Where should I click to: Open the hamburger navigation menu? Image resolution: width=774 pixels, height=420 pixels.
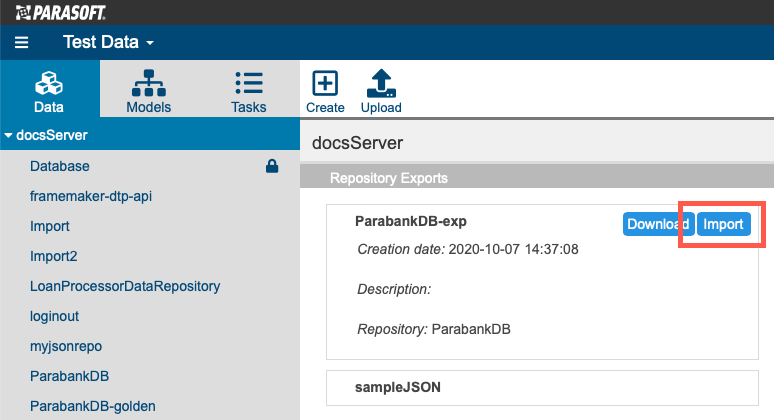coord(21,42)
